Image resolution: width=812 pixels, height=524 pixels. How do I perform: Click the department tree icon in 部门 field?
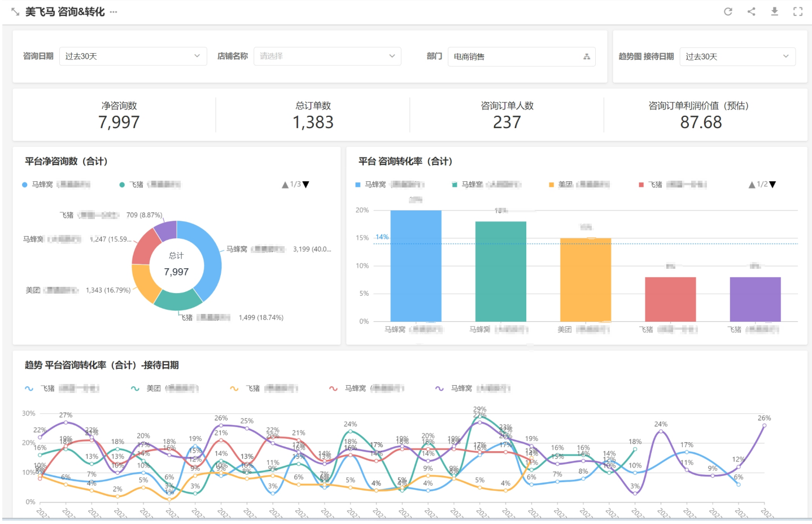tap(587, 56)
